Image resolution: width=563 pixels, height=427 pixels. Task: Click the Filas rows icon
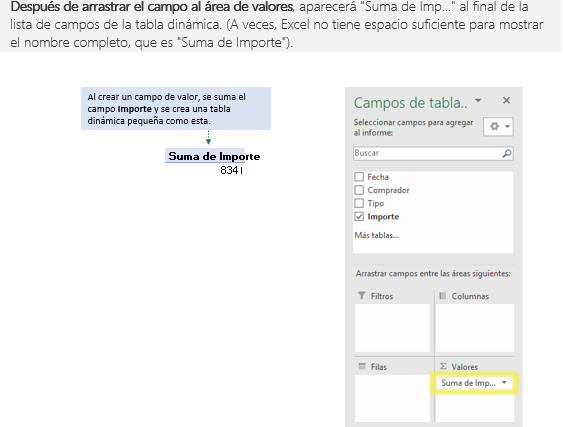click(362, 366)
